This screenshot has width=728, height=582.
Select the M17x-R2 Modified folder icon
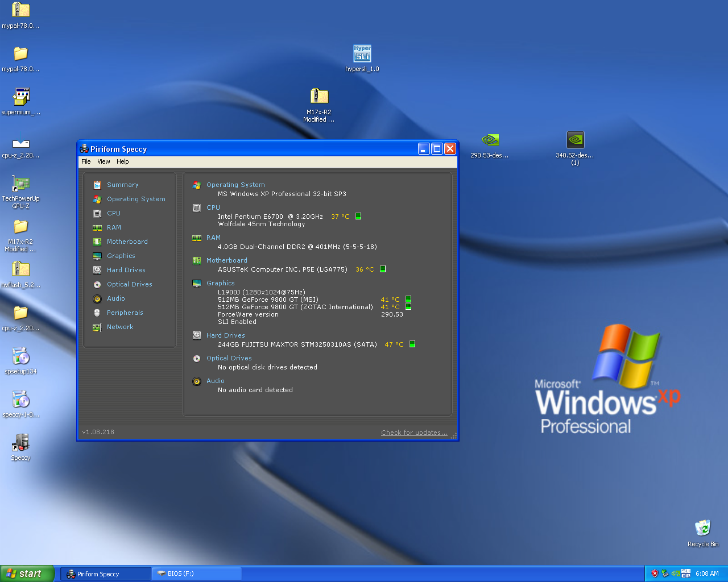[20, 235]
